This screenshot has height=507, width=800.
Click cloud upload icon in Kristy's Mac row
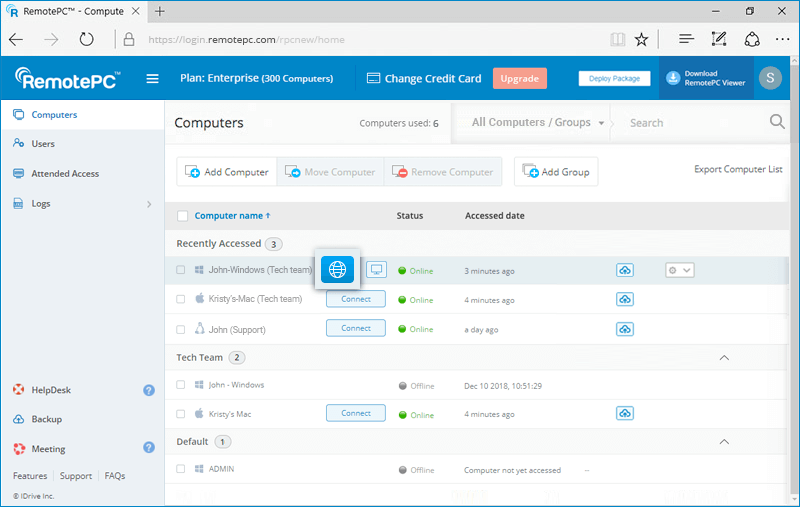625,413
